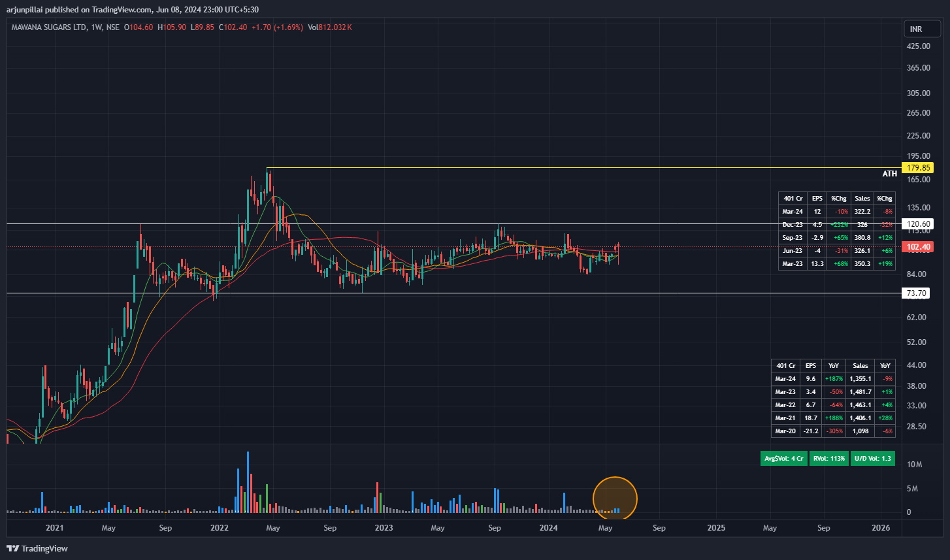The width and height of the screenshot is (950, 560).
Task: Click the 84.00 price axis label
Action: (916, 274)
